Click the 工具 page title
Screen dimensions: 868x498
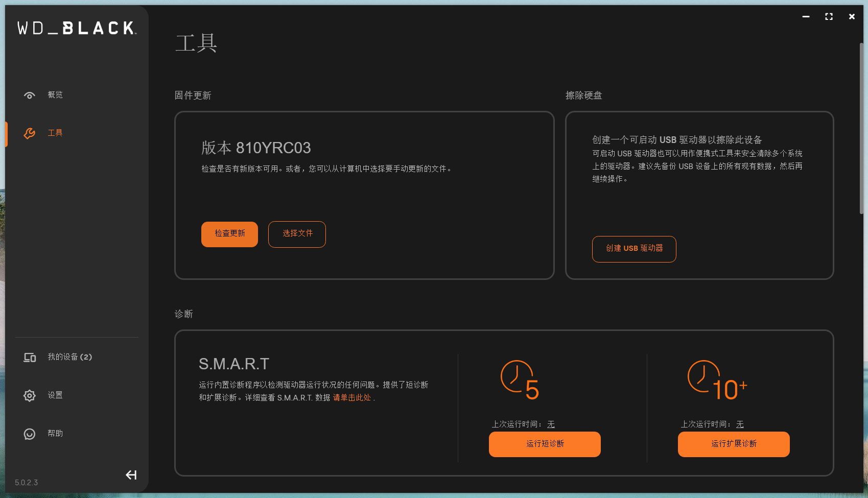[196, 42]
